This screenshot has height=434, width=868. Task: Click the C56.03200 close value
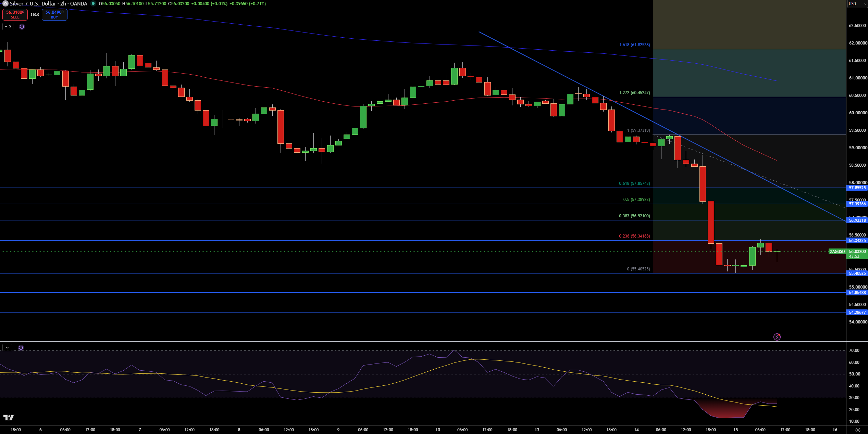click(178, 4)
